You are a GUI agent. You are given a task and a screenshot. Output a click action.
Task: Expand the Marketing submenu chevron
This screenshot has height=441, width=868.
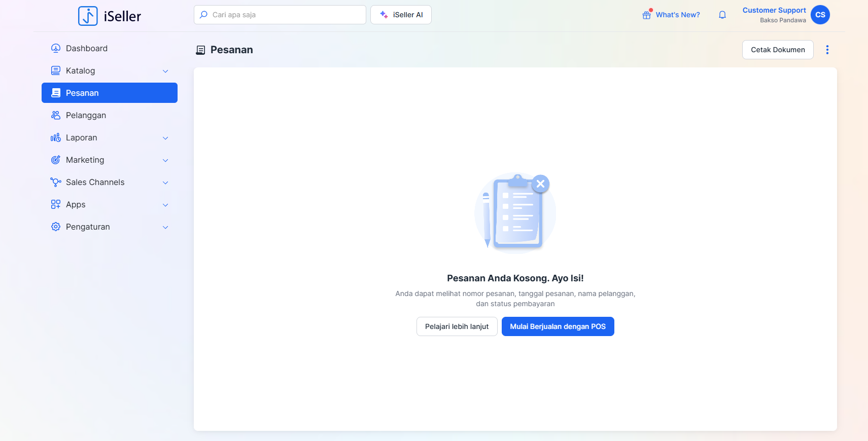click(165, 160)
